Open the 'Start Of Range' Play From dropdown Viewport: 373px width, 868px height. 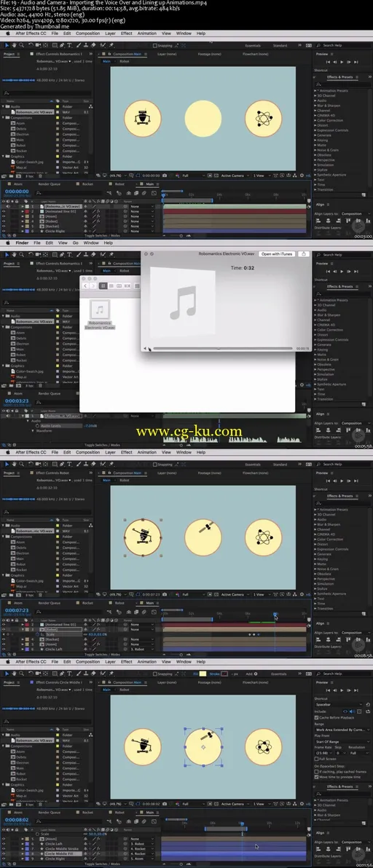[342, 741]
